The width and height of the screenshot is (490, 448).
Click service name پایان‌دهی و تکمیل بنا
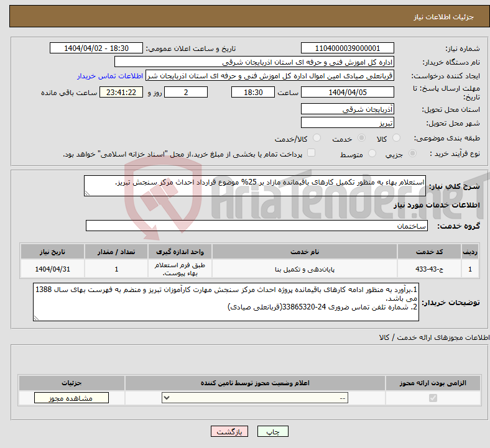[x=305, y=269]
